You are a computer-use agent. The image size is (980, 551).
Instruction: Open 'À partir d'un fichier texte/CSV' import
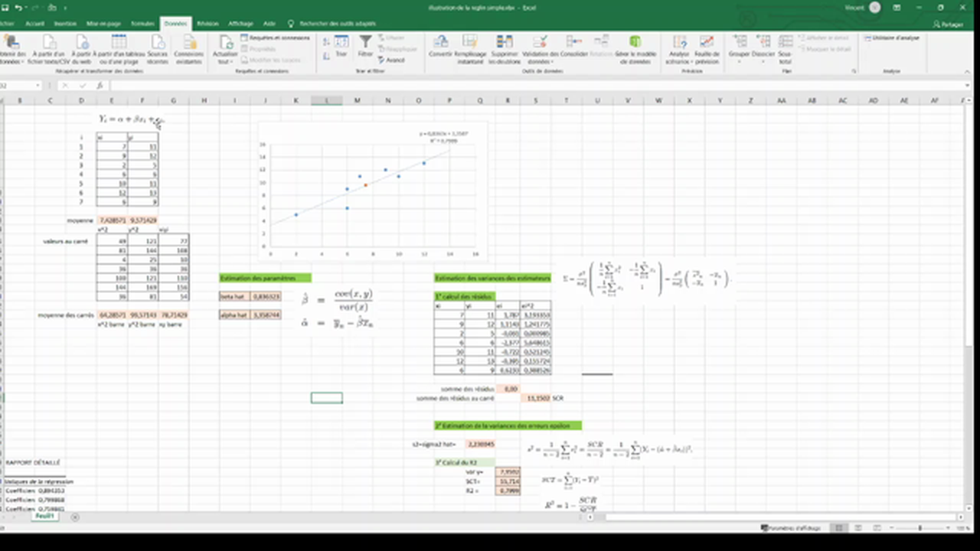pos(48,49)
